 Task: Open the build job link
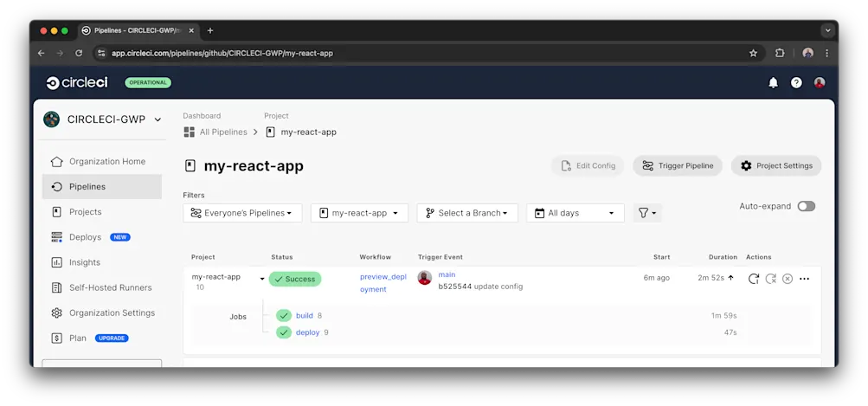(x=305, y=316)
